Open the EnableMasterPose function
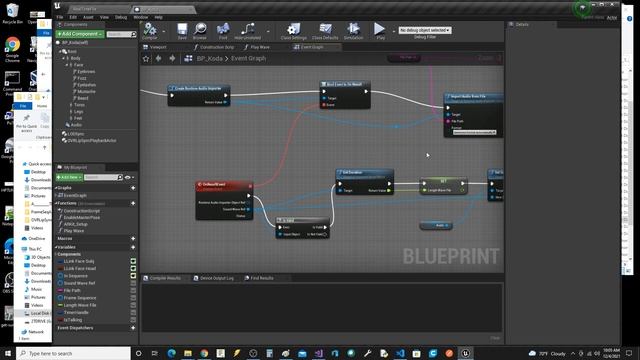 (82, 218)
